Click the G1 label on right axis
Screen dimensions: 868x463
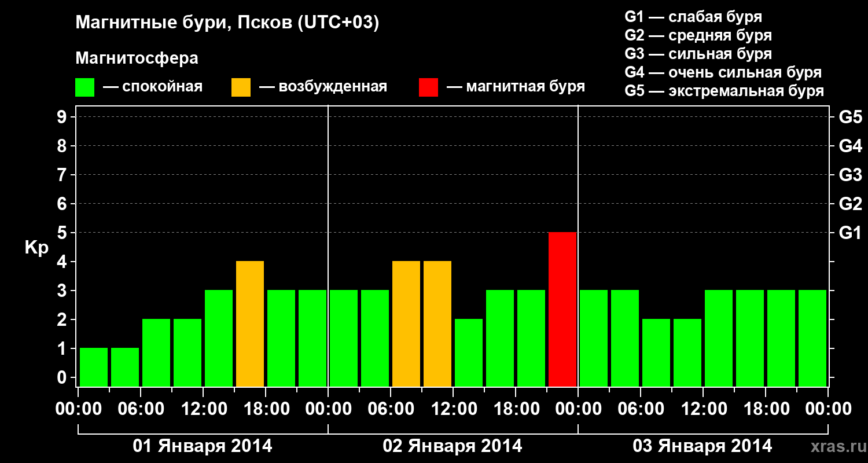pyautogui.click(x=850, y=233)
